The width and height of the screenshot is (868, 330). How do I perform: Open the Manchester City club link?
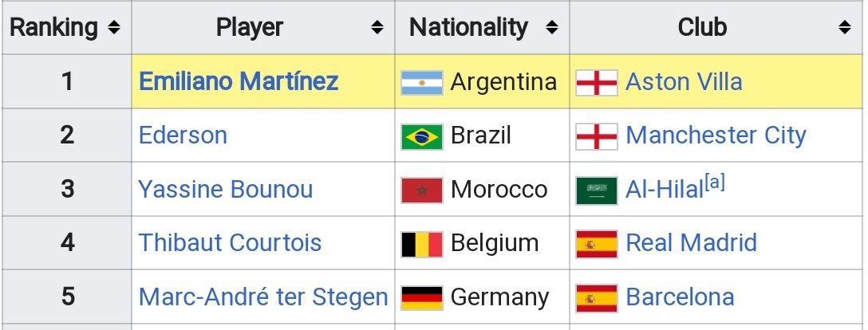(716, 136)
